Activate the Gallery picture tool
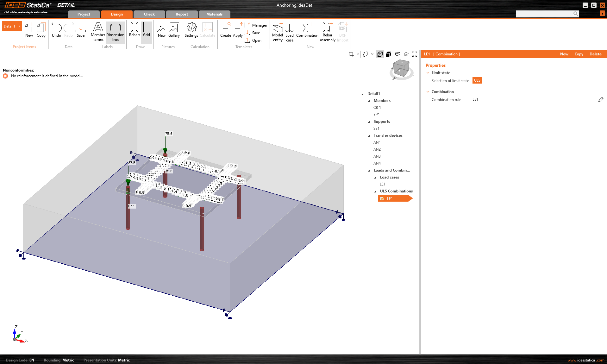This screenshot has width=607, height=364. [x=174, y=31]
